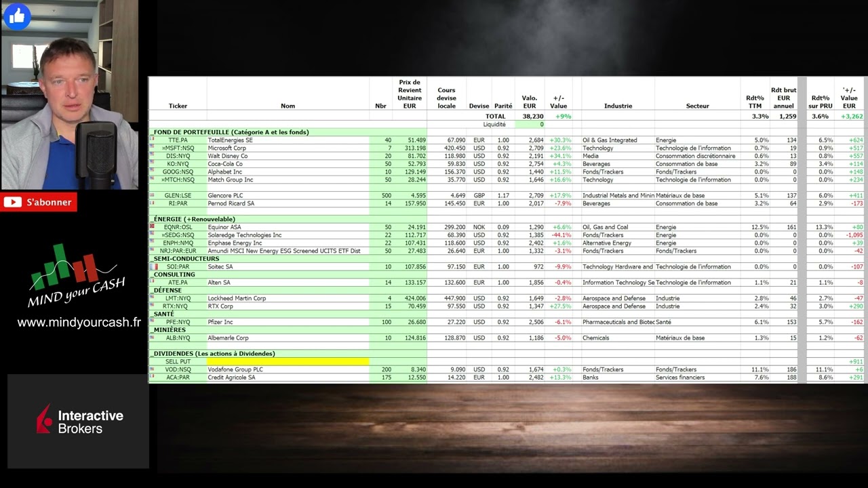Click the RTX:NYQ ticker cell
868x488 pixels.
(178, 306)
